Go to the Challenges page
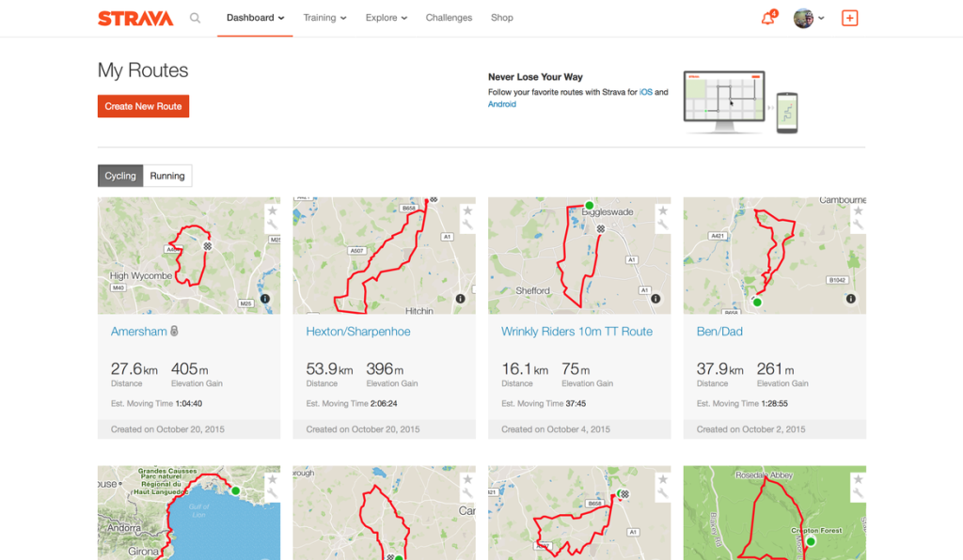963x560 pixels. click(x=449, y=18)
